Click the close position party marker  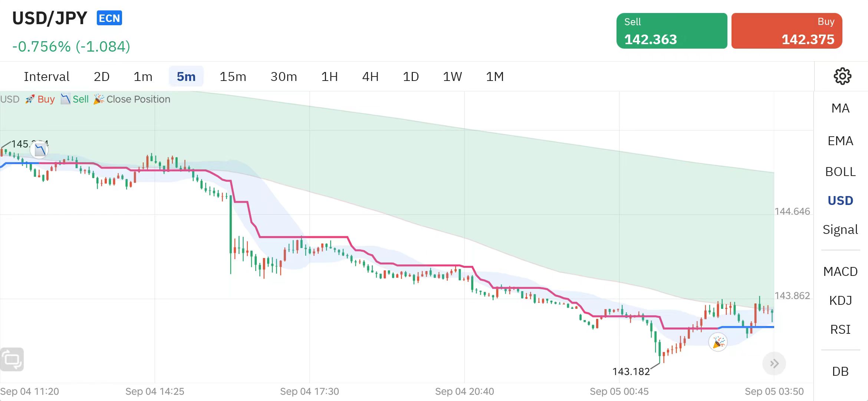pos(718,342)
